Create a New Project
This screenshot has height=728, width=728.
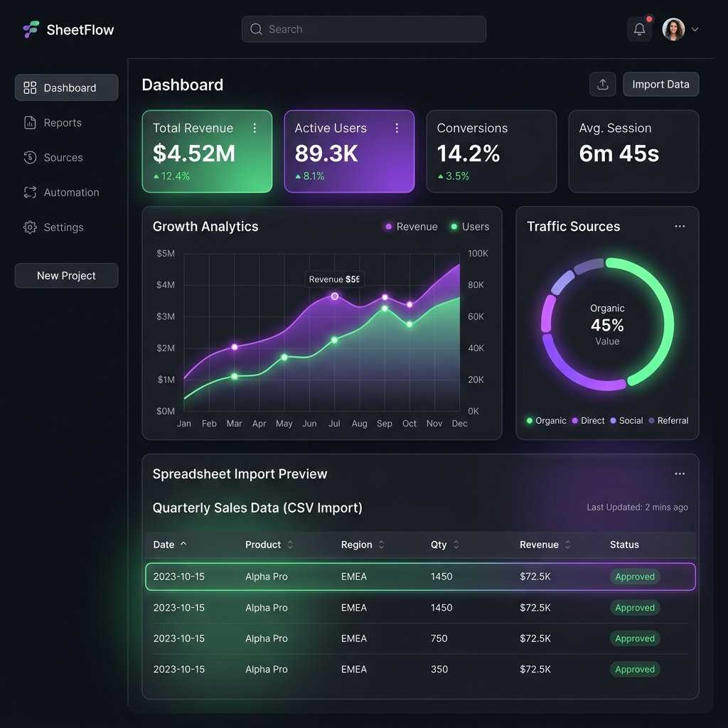point(66,275)
